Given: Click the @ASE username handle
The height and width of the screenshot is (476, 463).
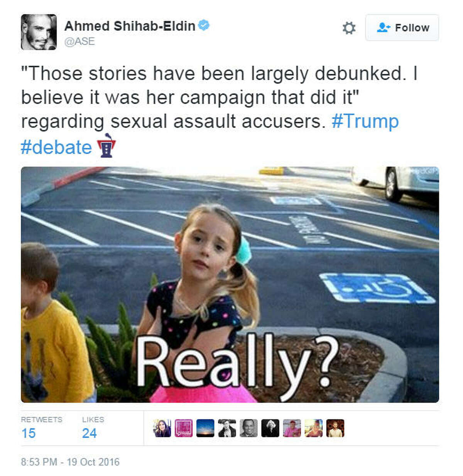Looking at the screenshot, I should [x=79, y=42].
